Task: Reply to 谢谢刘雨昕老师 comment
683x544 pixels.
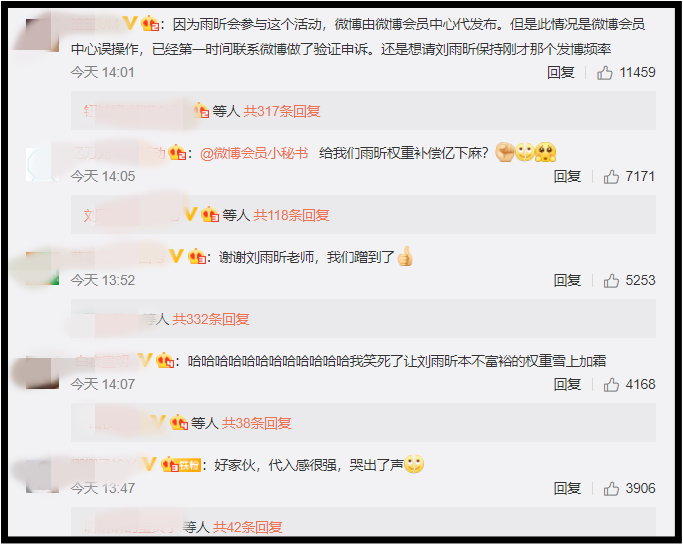Action: [568, 280]
